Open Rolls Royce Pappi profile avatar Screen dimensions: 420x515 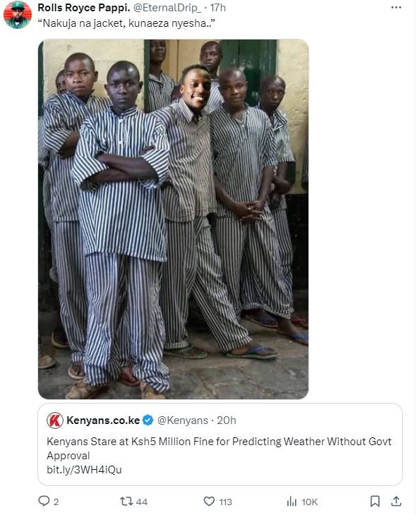(x=18, y=15)
